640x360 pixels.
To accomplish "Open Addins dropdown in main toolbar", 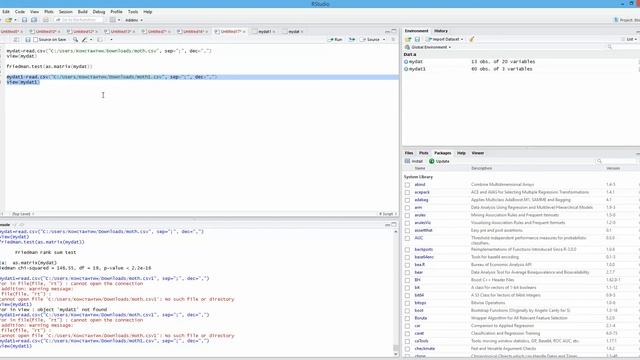I will [x=134, y=20].
